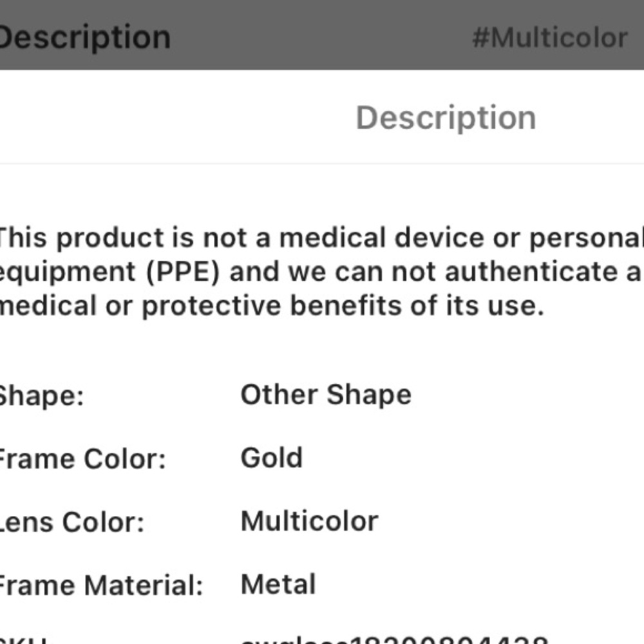
Task: Click the 'Frame Color:' label
Action: [82, 459]
